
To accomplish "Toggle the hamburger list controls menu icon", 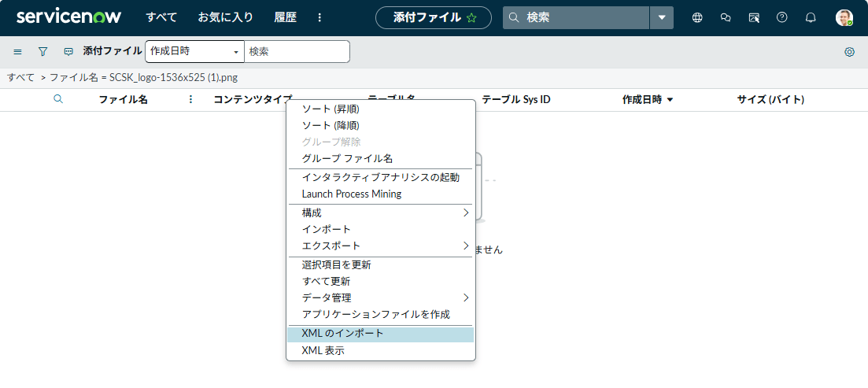I will (x=17, y=51).
